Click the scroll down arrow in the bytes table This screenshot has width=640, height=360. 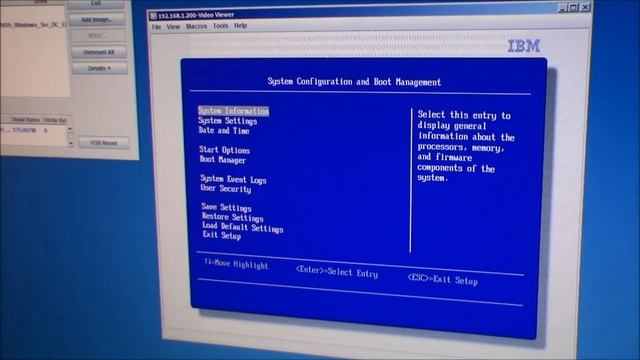[x=70, y=143]
